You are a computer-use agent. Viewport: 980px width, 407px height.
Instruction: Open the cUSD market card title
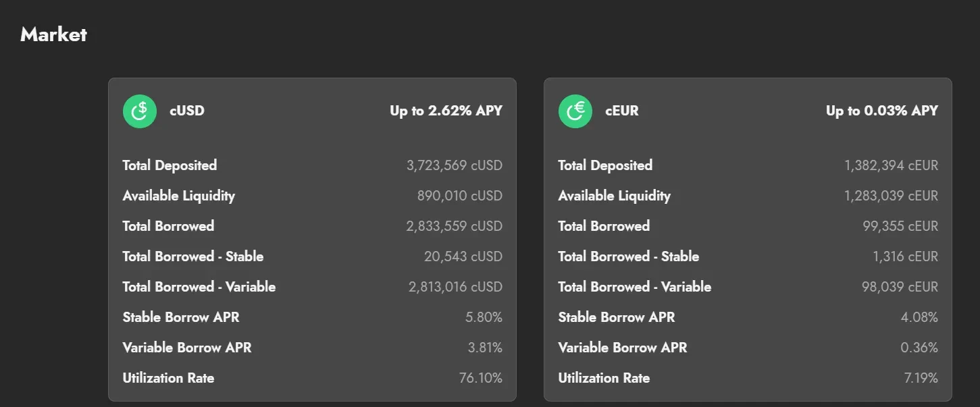click(187, 111)
